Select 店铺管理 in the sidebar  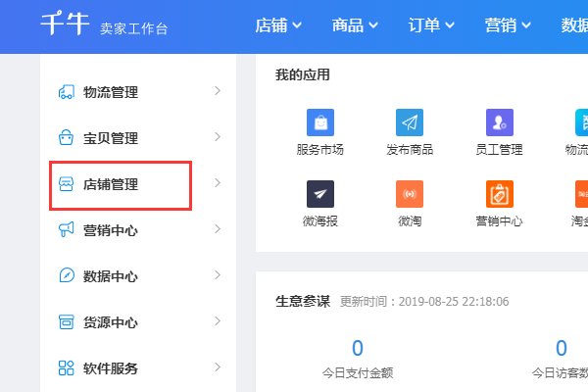(111, 184)
